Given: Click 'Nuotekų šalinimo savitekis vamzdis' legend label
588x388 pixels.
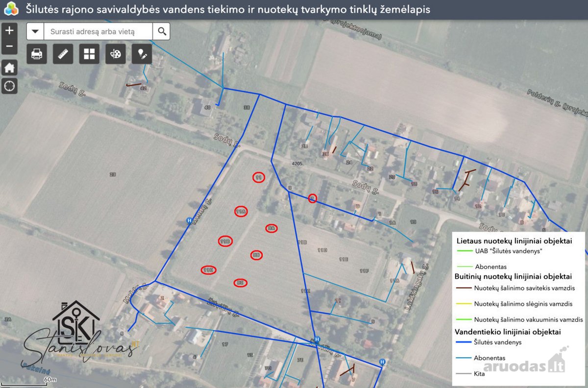Looking at the screenshot, I should pos(524,288).
